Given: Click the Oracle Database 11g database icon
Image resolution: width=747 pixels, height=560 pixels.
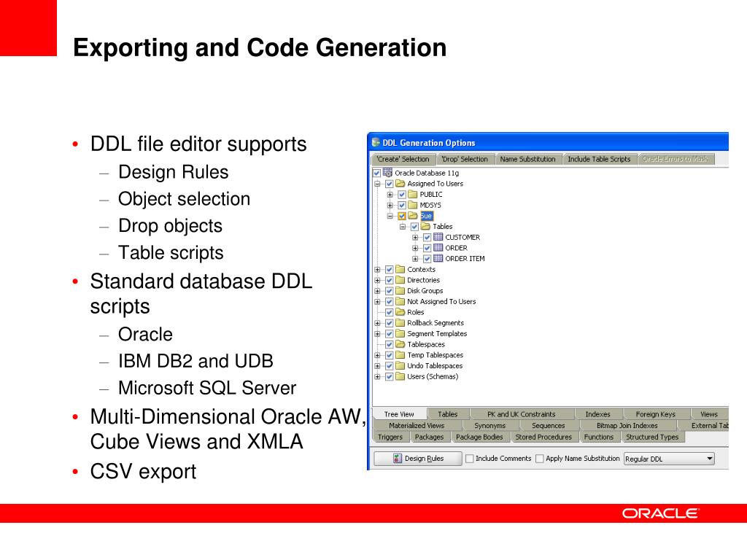Looking at the screenshot, I should tap(388, 172).
